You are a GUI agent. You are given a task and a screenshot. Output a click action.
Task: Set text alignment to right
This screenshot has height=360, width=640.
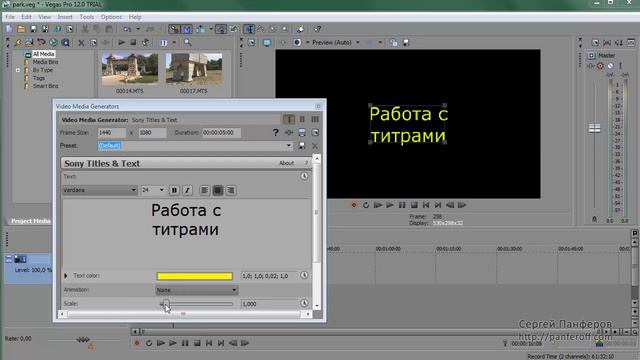(x=231, y=190)
